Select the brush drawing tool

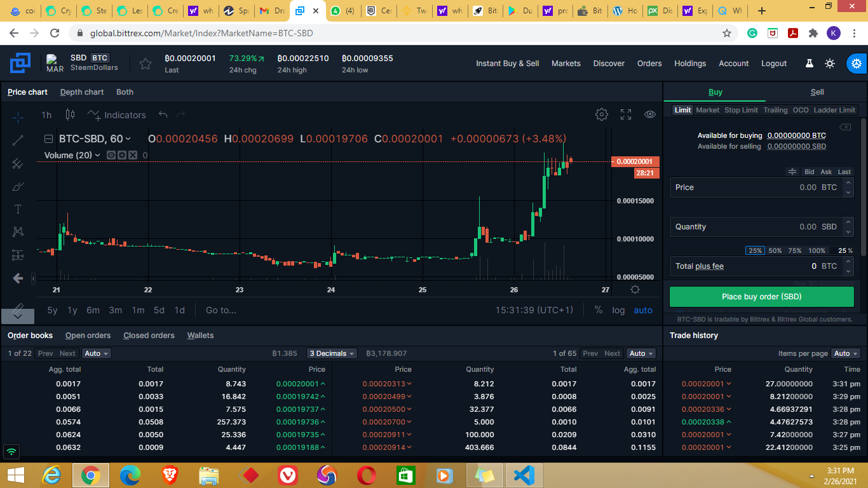click(x=18, y=186)
